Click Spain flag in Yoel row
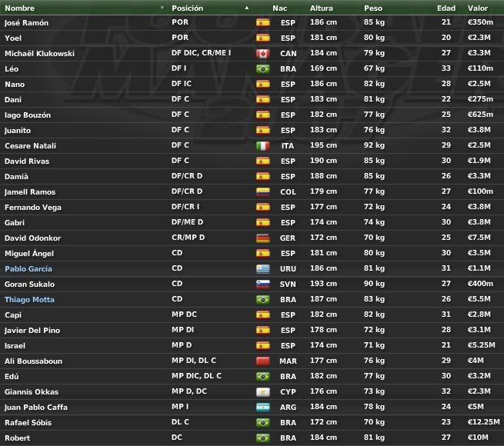504x446 pixels. point(263,38)
